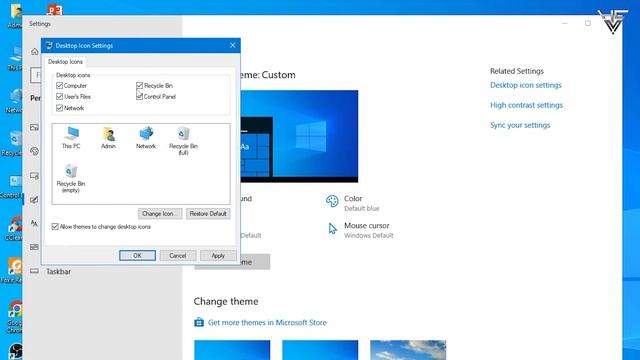Open Taskbar page in Settings sidebar
Screen dimensions: 640x360
pyautogui.click(x=58, y=271)
